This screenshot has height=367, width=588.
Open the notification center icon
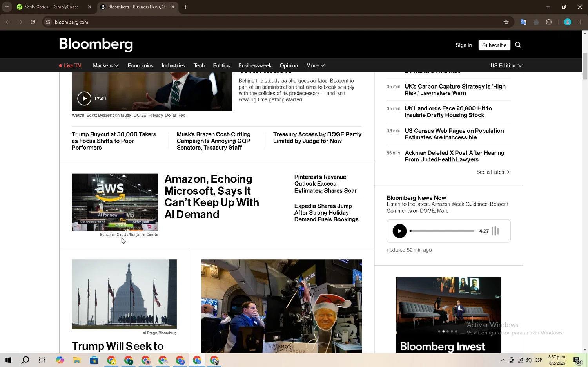coord(577,361)
